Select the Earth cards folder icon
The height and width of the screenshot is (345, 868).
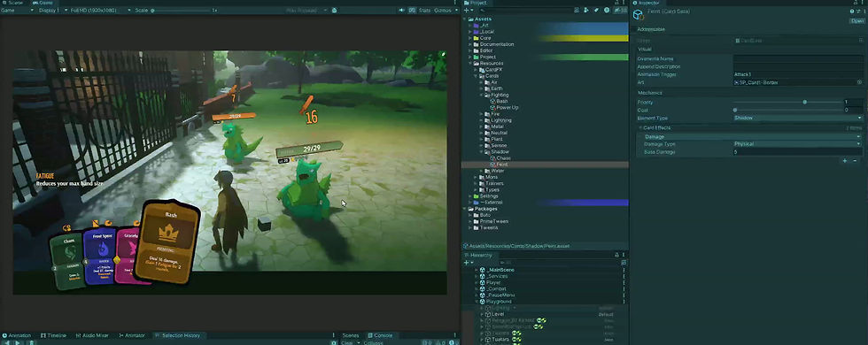click(x=488, y=89)
